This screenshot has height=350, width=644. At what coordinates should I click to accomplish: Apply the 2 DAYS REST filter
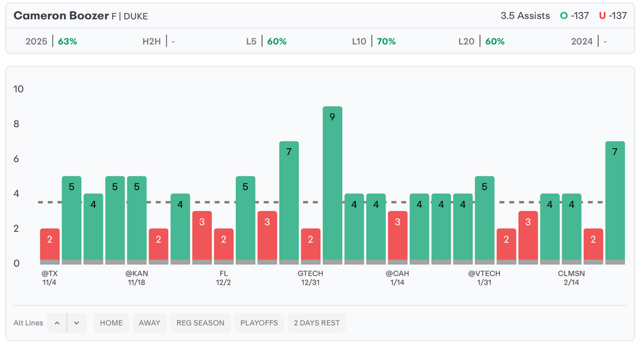[316, 323]
